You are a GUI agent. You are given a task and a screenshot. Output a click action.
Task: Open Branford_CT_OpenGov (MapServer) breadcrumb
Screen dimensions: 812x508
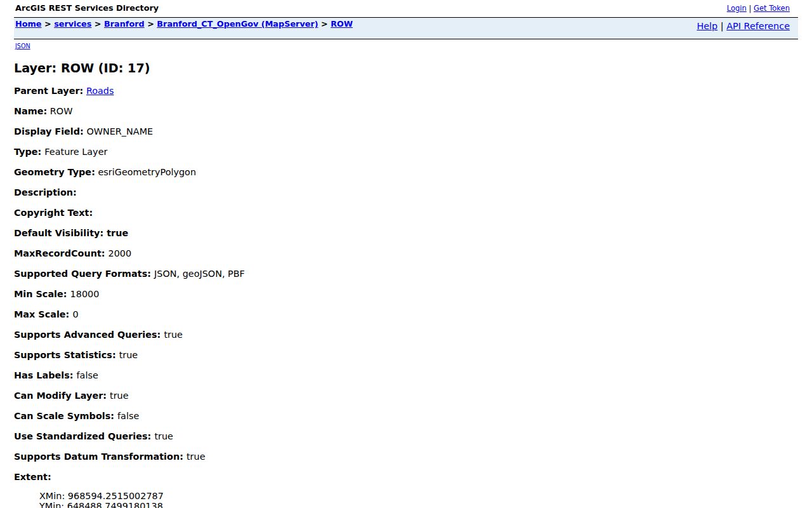pos(237,24)
